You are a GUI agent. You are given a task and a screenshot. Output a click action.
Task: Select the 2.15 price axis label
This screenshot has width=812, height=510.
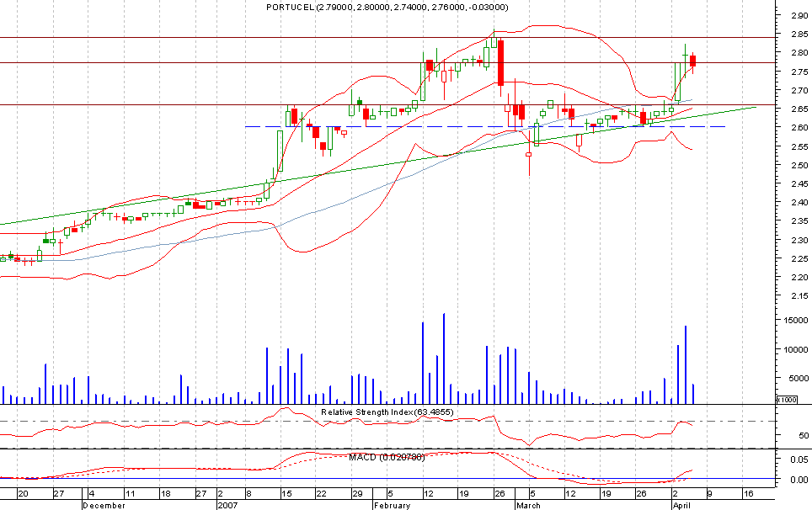(x=799, y=296)
